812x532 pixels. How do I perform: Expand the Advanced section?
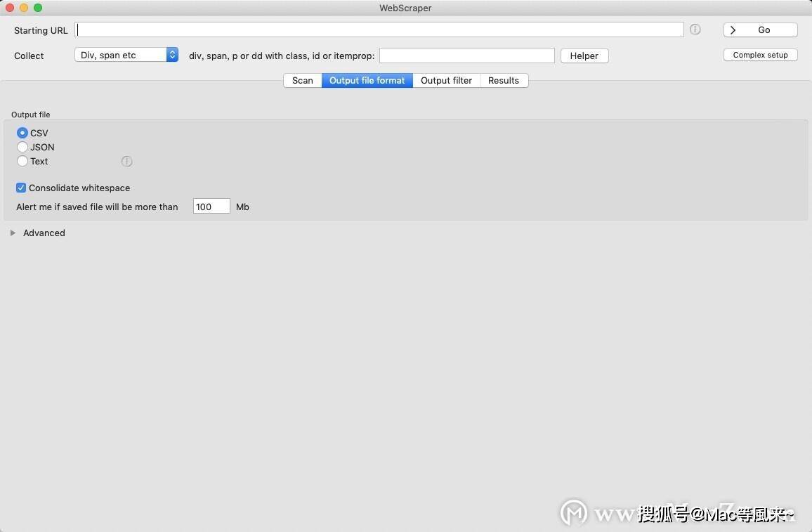coord(13,233)
